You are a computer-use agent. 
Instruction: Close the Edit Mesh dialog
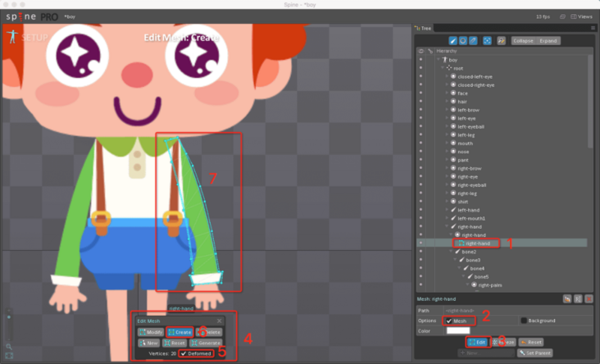[x=219, y=321]
